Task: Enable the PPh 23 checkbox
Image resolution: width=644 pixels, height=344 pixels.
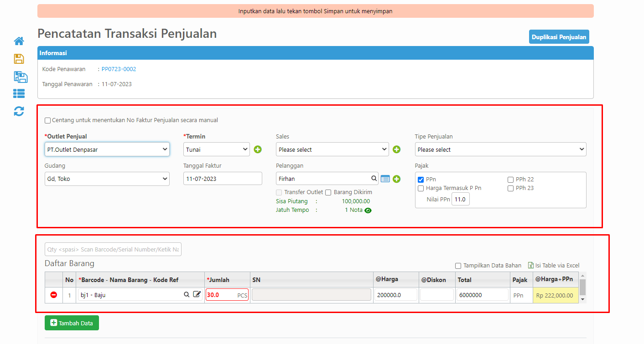Action: [511, 188]
